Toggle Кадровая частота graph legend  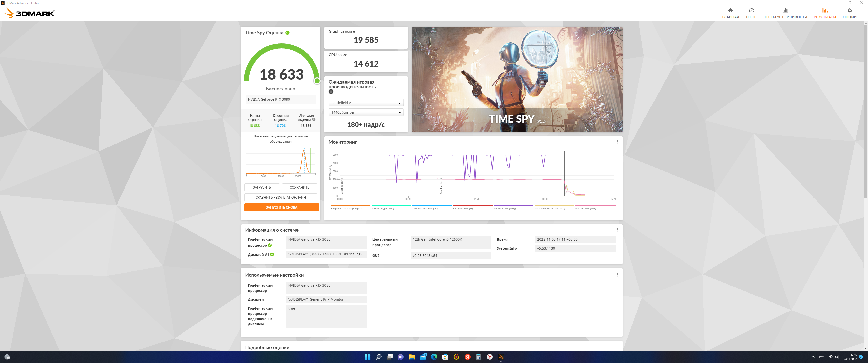(x=346, y=208)
